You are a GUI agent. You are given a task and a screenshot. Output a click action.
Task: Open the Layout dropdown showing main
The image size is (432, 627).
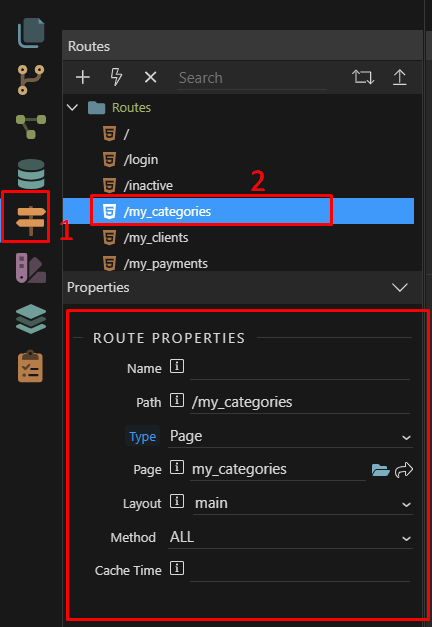(x=302, y=503)
